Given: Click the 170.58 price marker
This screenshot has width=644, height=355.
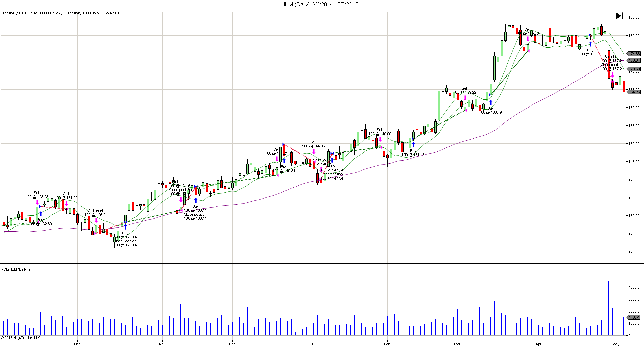Looking at the screenshot, I should [634, 69].
